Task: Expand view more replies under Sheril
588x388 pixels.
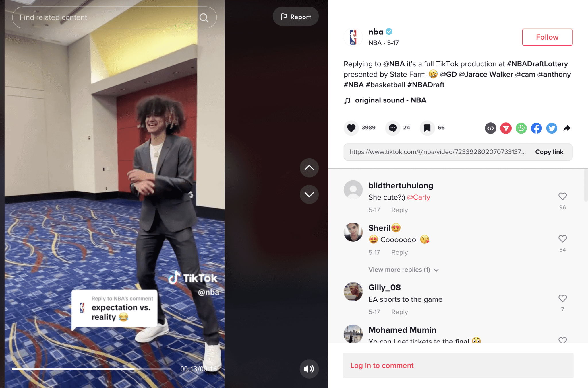Action: tap(399, 268)
